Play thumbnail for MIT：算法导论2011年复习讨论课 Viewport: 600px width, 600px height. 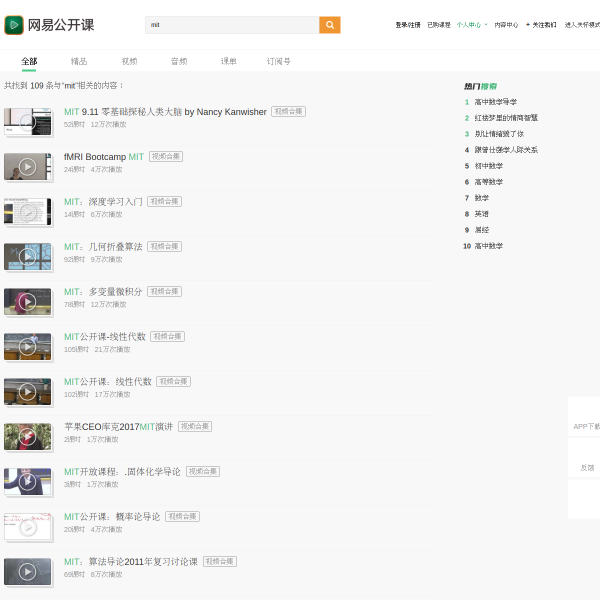pyautogui.click(x=28, y=572)
